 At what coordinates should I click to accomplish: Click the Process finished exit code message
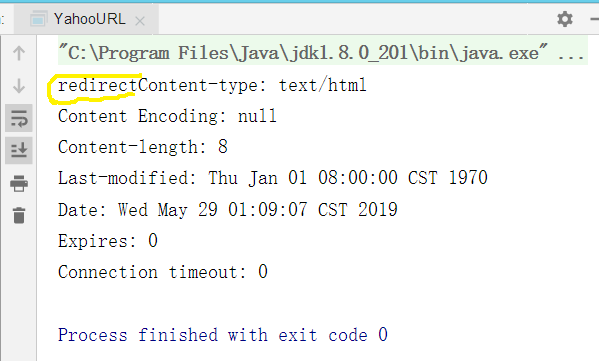[x=223, y=335]
